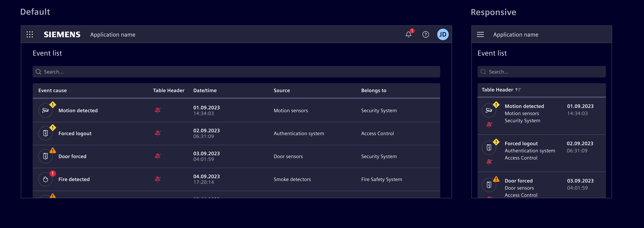Click the Belongs to column header
This screenshot has height=228, width=644.
click(x=373, y=90)
